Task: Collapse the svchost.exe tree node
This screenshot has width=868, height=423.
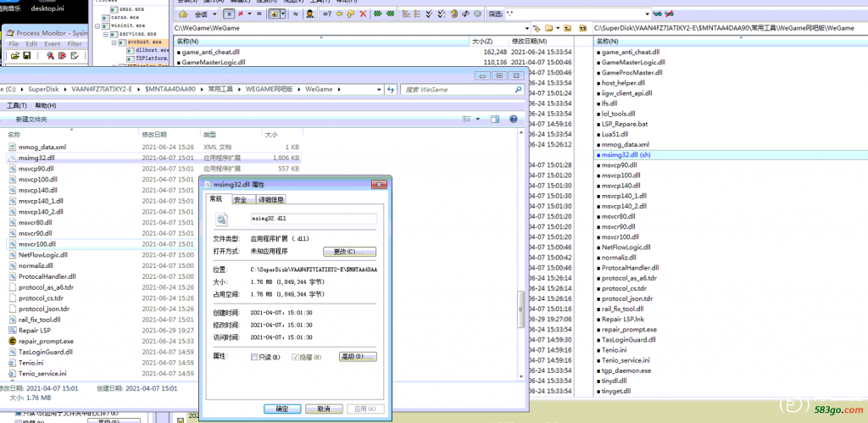Action: (114, 42)
